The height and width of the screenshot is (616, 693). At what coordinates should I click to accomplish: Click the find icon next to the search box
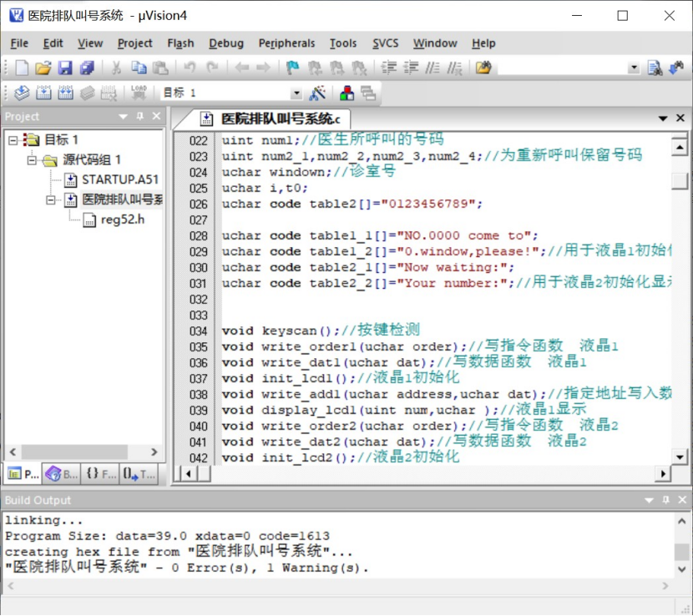[655, 68]
